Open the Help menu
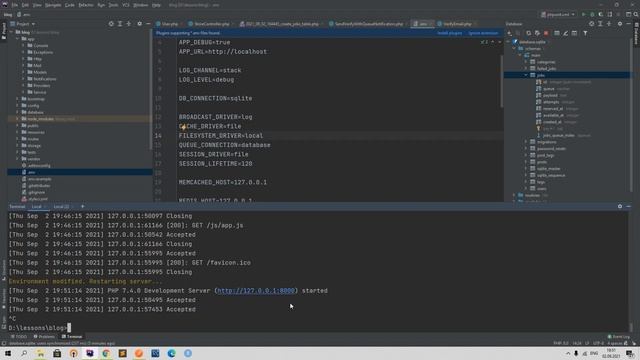 tap(156, 5)
